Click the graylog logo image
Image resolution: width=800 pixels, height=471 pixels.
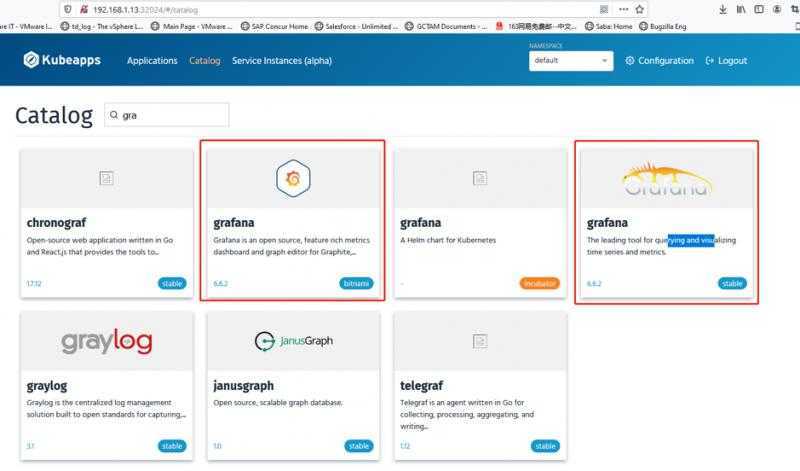[107, 341]
